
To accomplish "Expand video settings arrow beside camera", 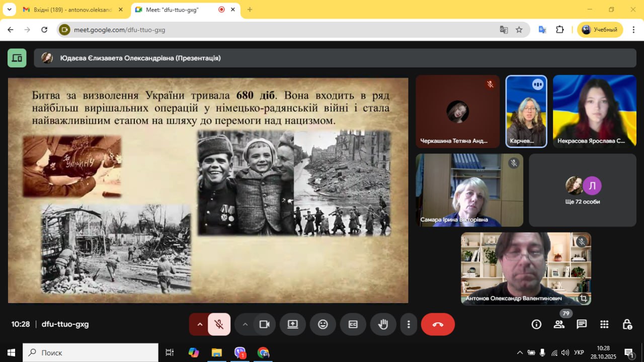I will pyautogui.click(x=245, y=324).
